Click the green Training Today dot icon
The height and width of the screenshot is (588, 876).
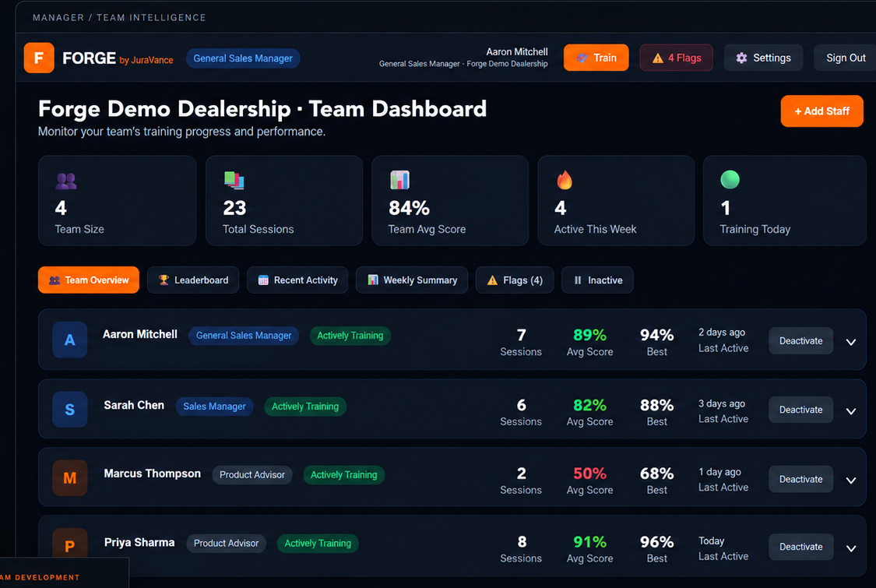pos(730,179)
